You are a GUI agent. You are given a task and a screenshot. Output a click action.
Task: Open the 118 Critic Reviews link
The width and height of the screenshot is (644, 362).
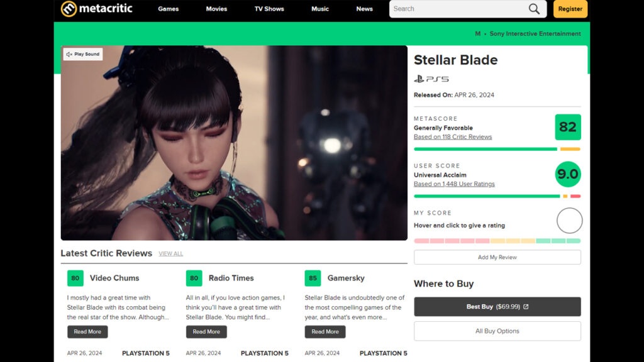pyautogui.click(x=453, y=136)
